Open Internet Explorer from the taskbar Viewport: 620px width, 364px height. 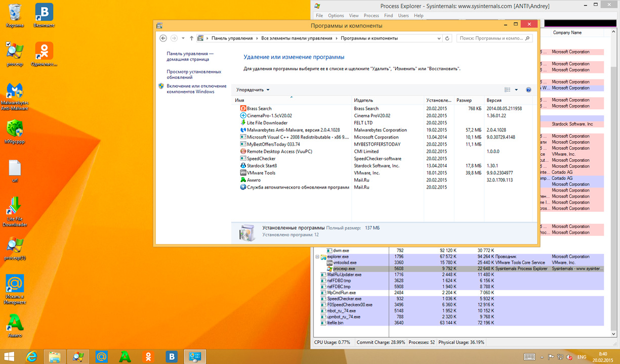point(31,357)
